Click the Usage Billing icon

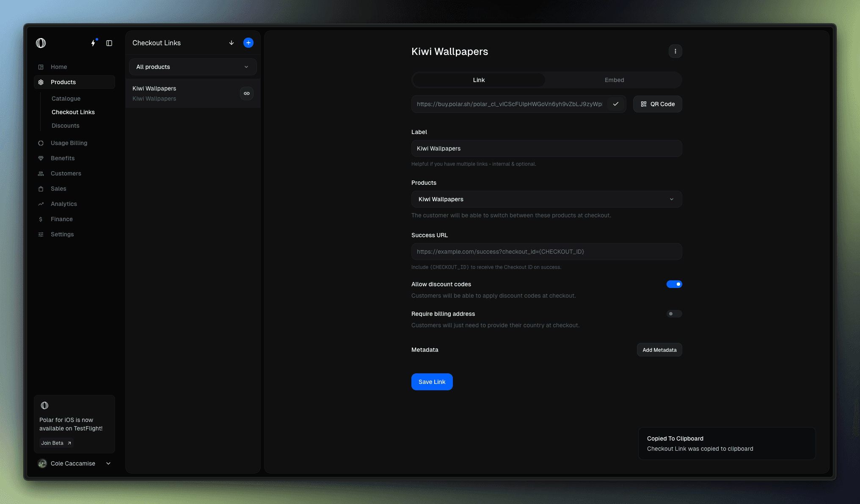[x=41, y=143]
